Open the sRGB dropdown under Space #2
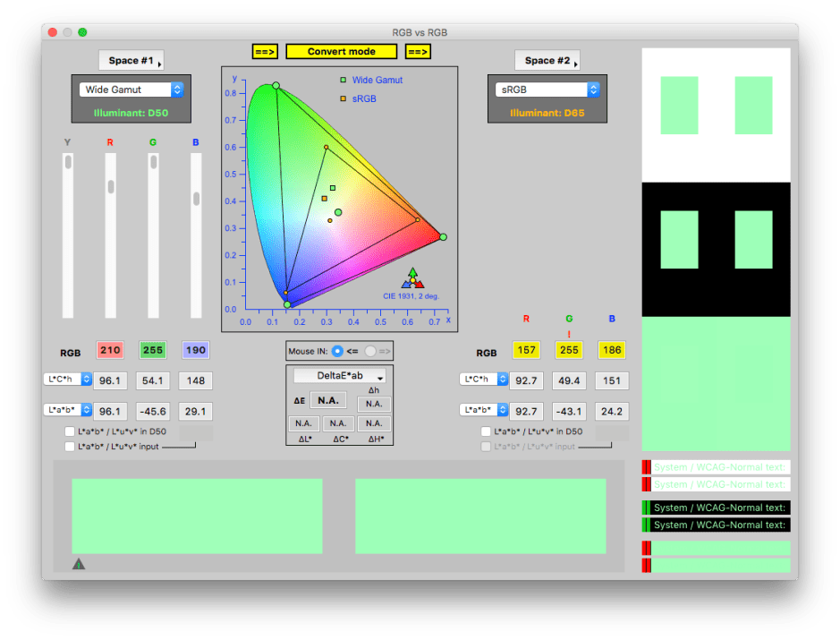840x640 pixels. [x=547, y=90]
